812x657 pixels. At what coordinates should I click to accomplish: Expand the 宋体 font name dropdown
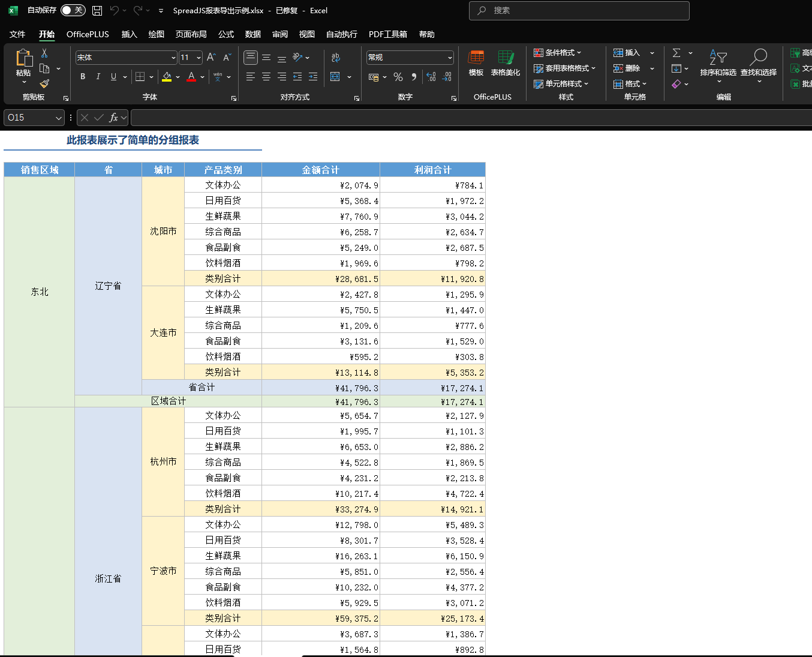[x=173, y=58]
